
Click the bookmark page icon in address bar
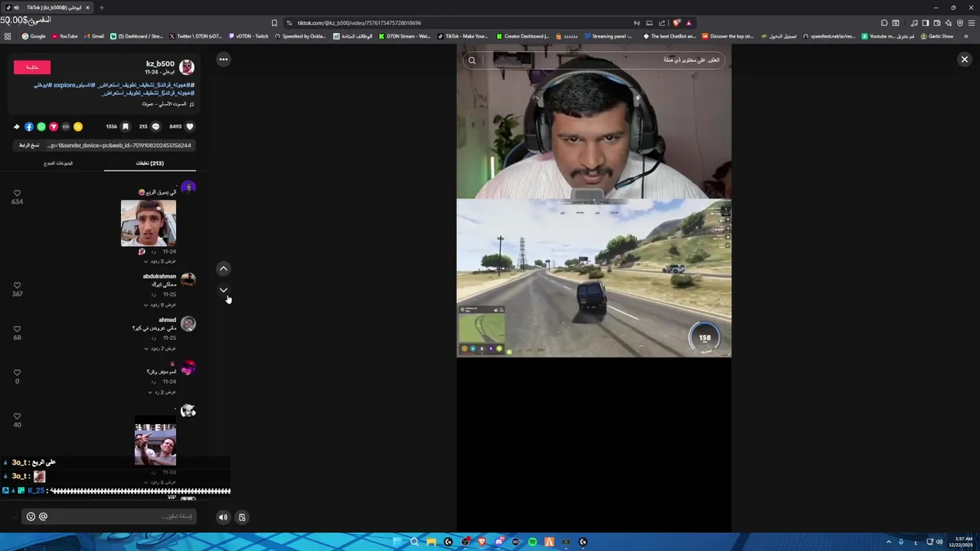[274, 23]
